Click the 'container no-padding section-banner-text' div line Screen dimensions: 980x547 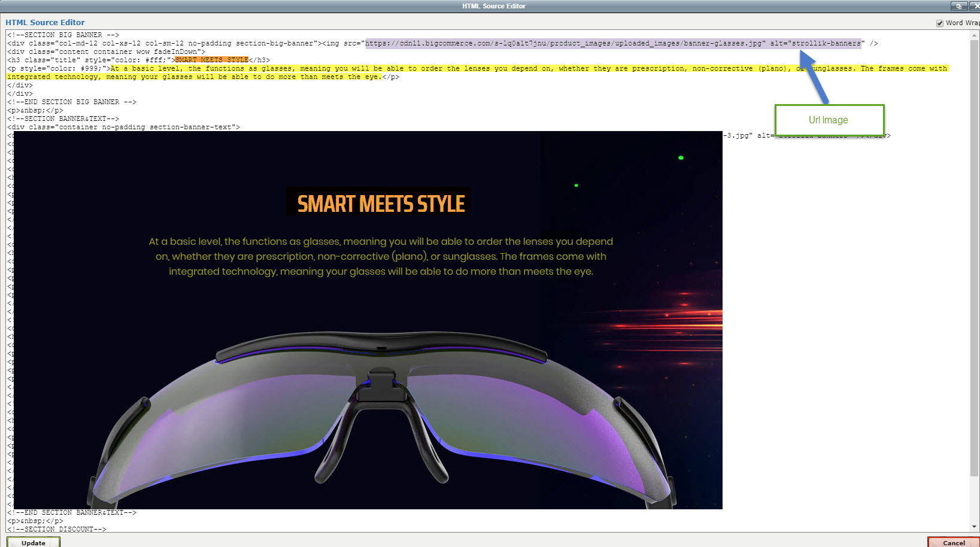(x=123, y=127)
